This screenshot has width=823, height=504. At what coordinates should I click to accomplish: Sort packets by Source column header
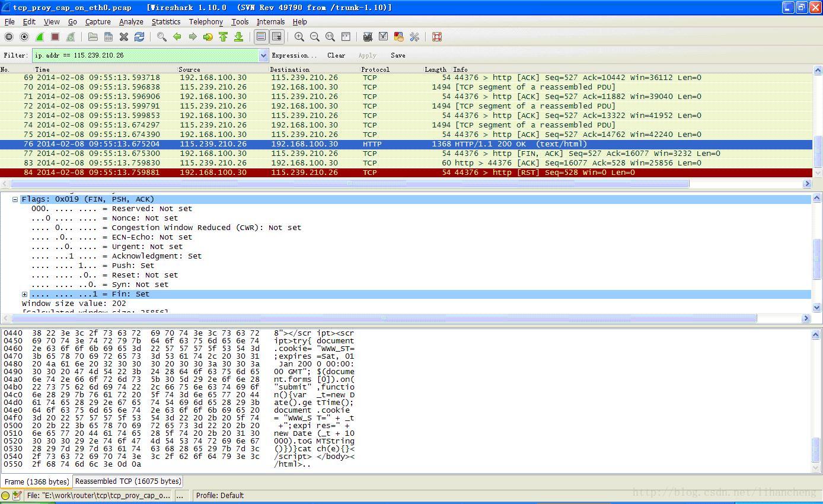point(223,69)
